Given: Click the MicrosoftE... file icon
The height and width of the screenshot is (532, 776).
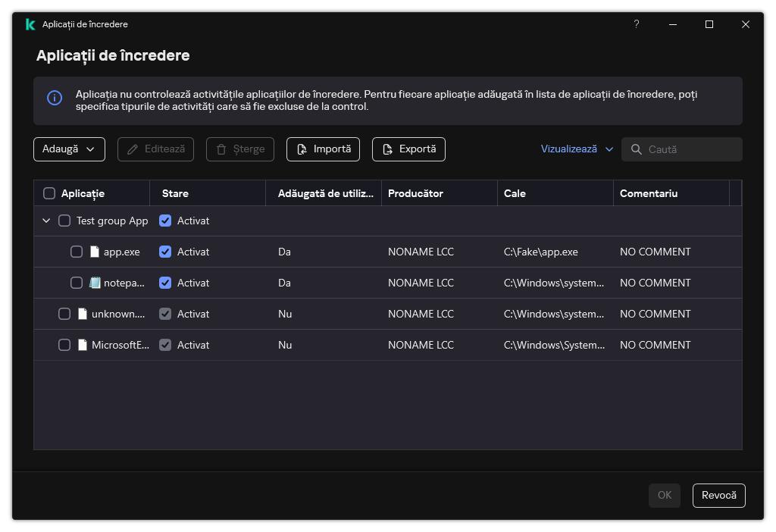Looking at the screenshot, I should (x=83, y=345).
